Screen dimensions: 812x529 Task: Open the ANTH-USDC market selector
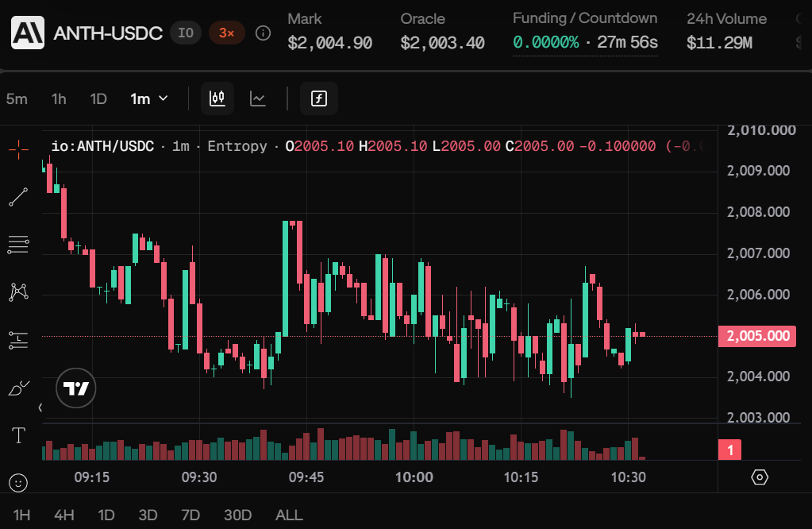108,33
